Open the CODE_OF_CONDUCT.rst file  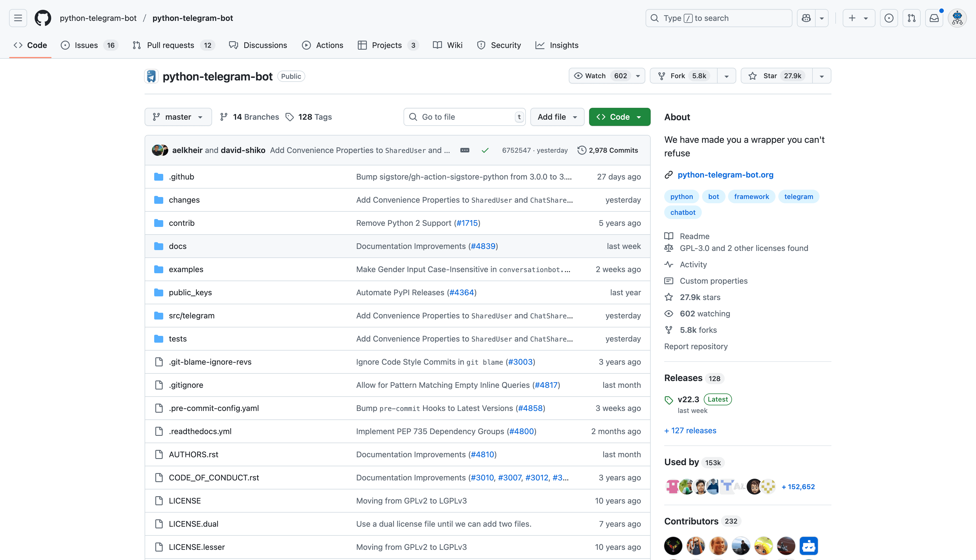pyautogui.click(x=214, y=478)
